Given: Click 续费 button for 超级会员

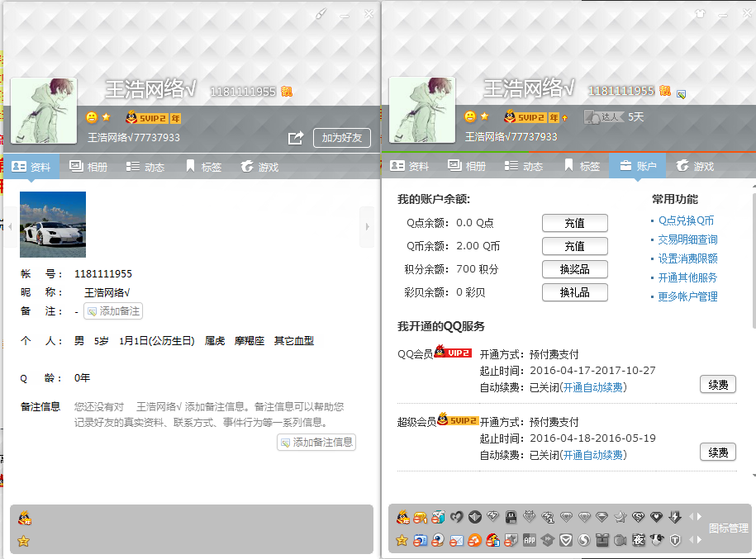Looking at the screenshot, I should (x=718, y=452).
